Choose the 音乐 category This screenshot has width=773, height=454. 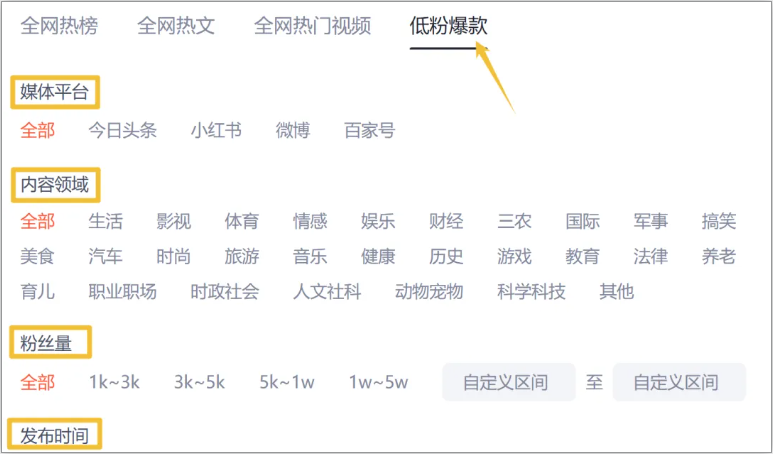click(x=310, y=257)
